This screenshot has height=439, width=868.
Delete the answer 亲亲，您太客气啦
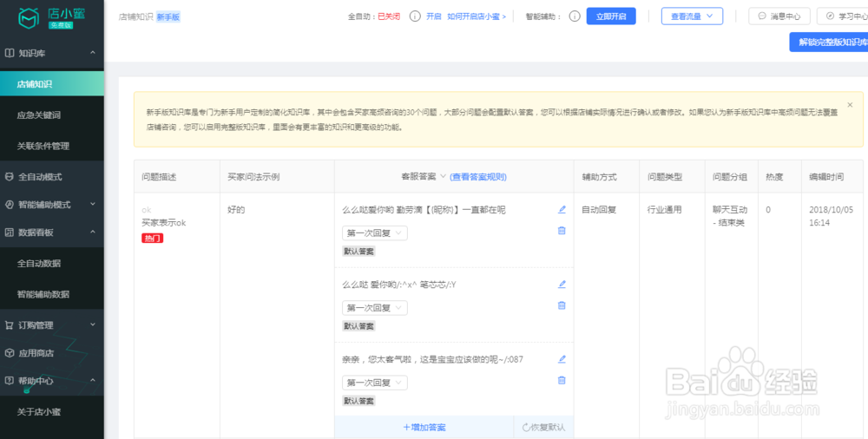click(x=562, y=380)
